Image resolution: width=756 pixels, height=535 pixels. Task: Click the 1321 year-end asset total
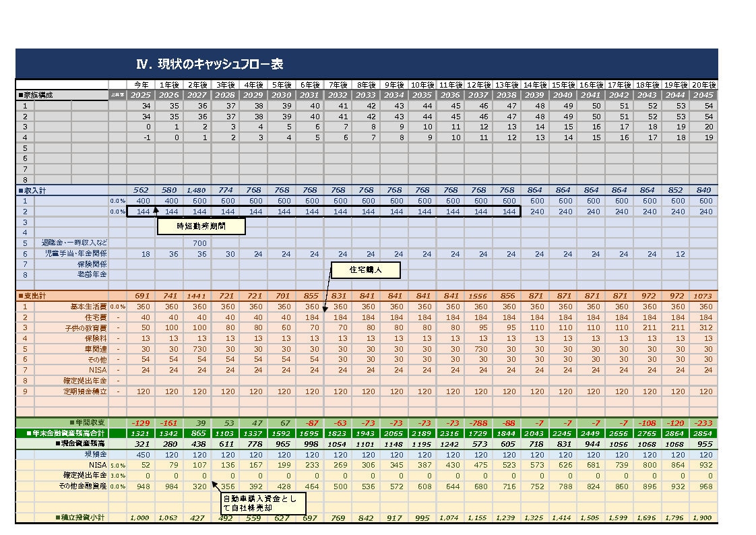[141, 433]
